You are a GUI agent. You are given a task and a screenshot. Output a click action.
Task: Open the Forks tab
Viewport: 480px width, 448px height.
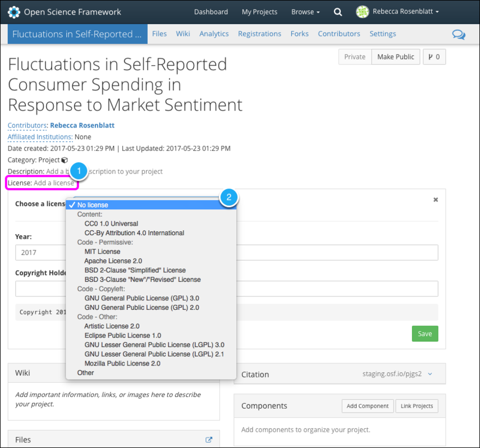coord(299,34)
